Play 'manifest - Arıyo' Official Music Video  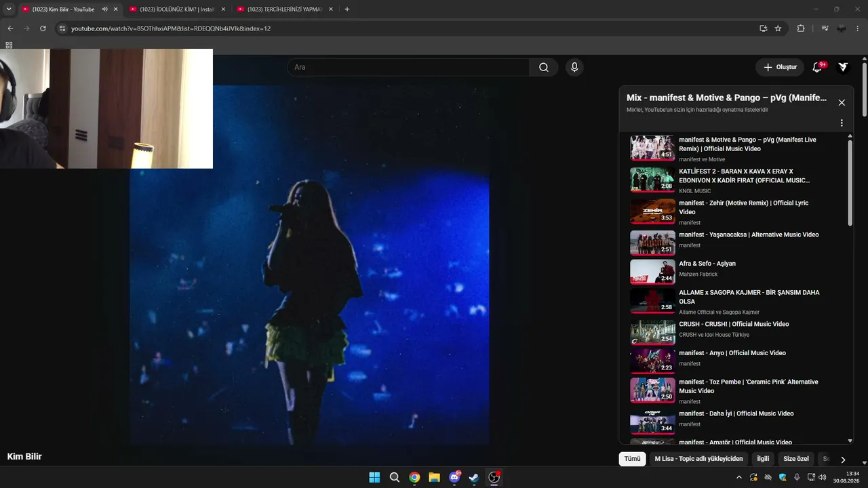pyautogui.click(x=736, y=360)
